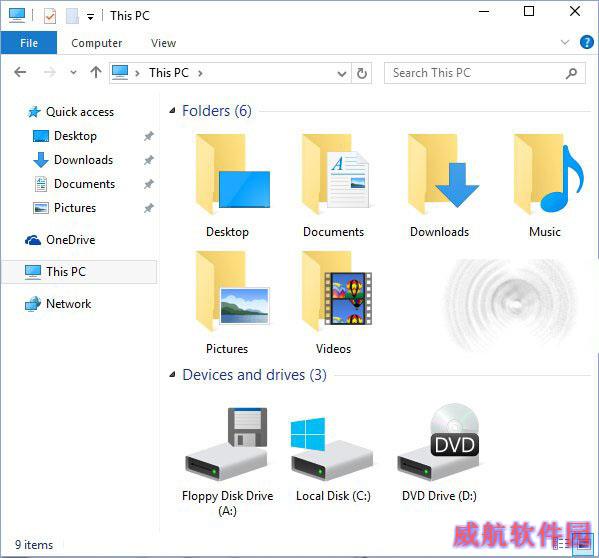
Task: Open the address bar history dropdown
Action: tap(342, 73)
